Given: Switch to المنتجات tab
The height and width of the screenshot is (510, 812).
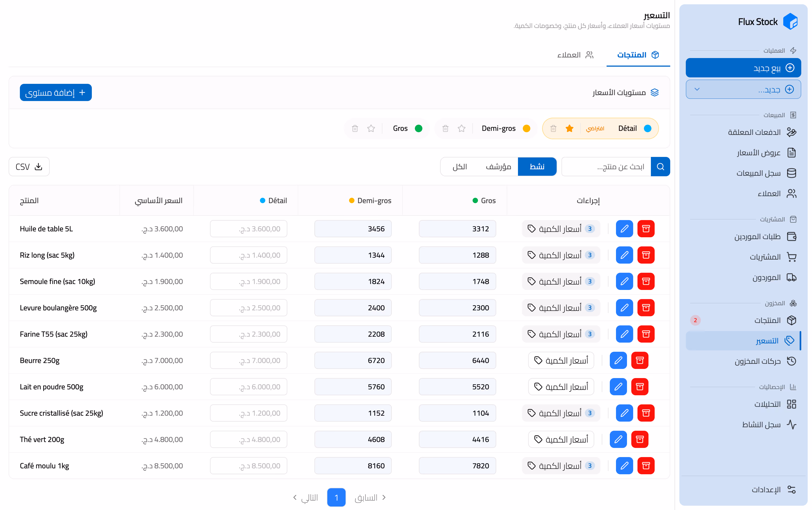Looking at the screenshot, I should (x=638, y=55).
